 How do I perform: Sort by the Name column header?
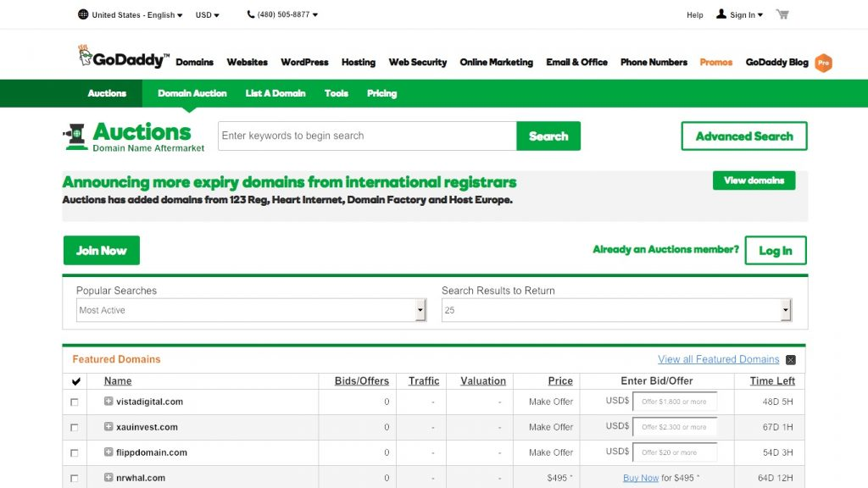pos(118,381)
